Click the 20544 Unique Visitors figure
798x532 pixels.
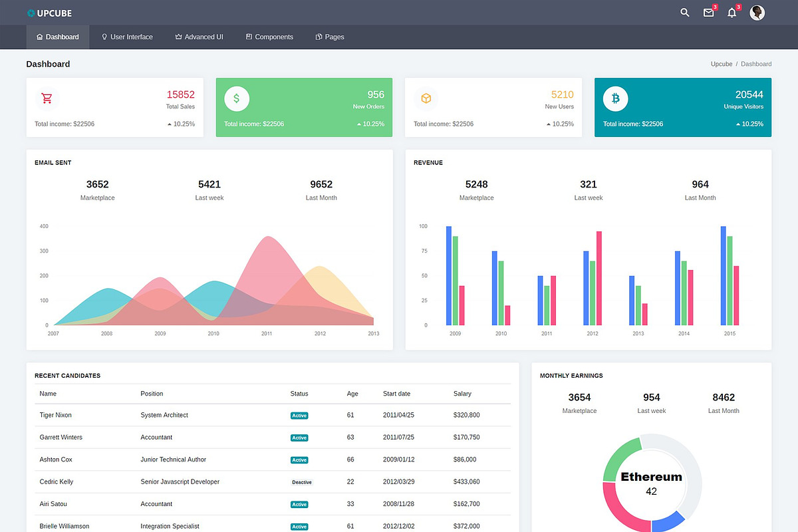pos(749,94)
